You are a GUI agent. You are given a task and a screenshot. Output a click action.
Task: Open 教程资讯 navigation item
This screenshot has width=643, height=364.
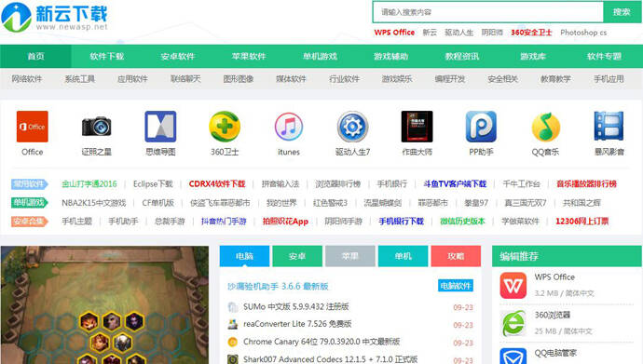click(462, 56)
